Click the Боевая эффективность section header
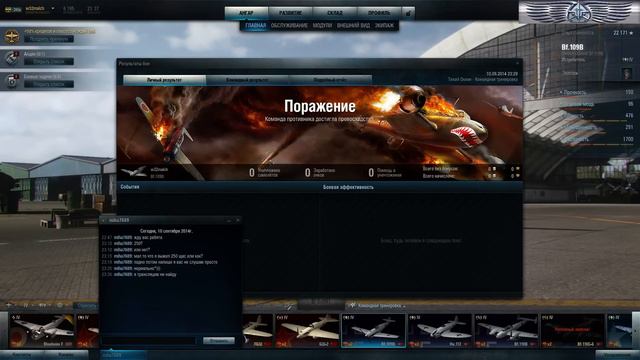 pyautogui.click(x=348, y=187)
